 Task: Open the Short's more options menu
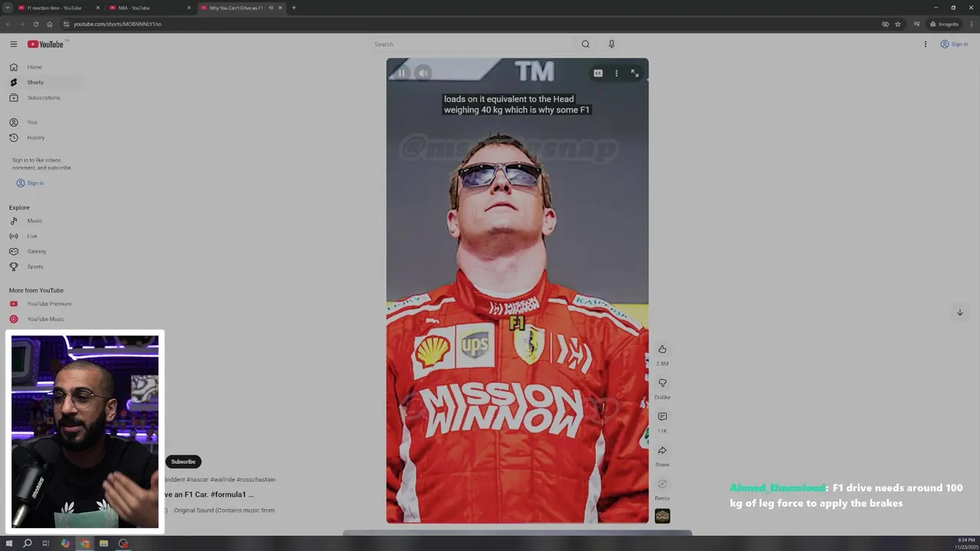pyautogui.click(x=616, y=73)
